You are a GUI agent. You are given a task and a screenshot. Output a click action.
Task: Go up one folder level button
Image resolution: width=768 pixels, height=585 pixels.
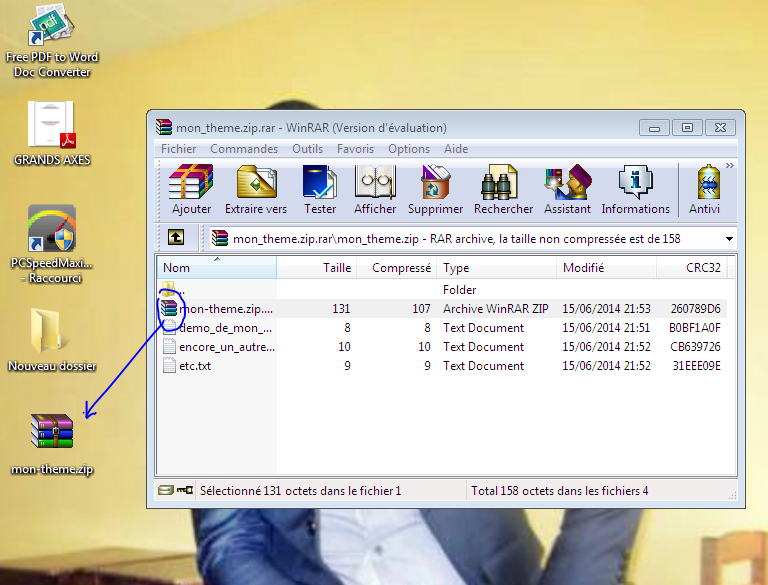176,238
